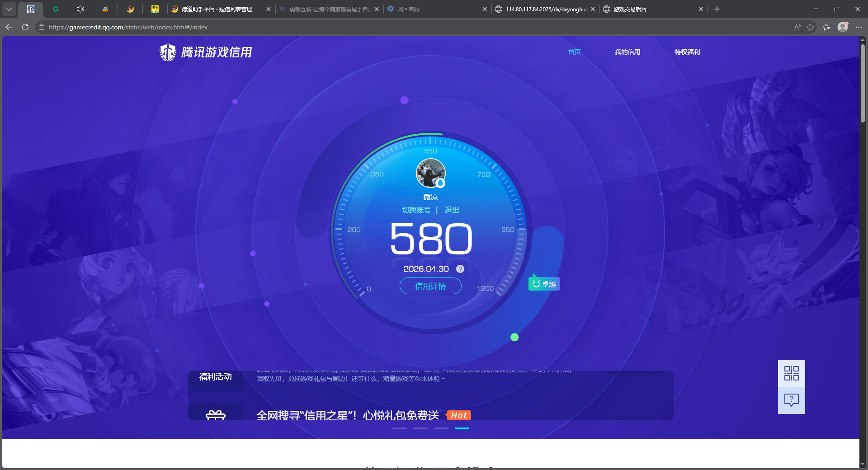Click 切换账号 to switch account
This screenshot has width=868, height=470.
click(x=416, y=210)
